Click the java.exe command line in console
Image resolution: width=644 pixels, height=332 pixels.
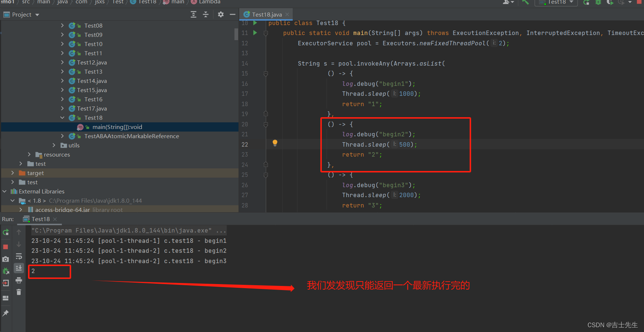[129, 231]
